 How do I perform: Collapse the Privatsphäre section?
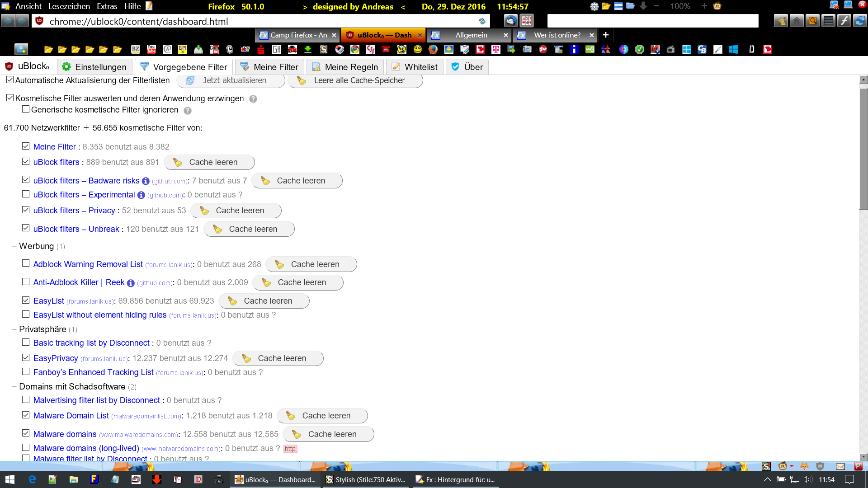click(x=14, y=329)
